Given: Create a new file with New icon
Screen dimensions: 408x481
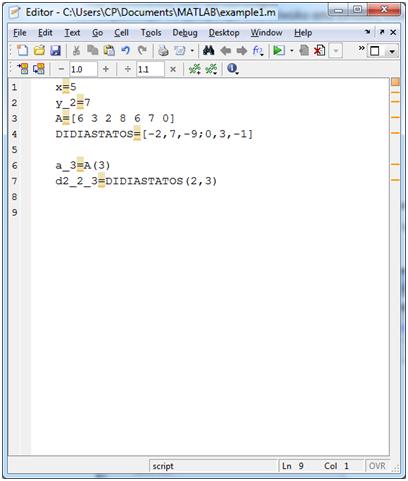Looking at the screenshot, I should 22,51.
